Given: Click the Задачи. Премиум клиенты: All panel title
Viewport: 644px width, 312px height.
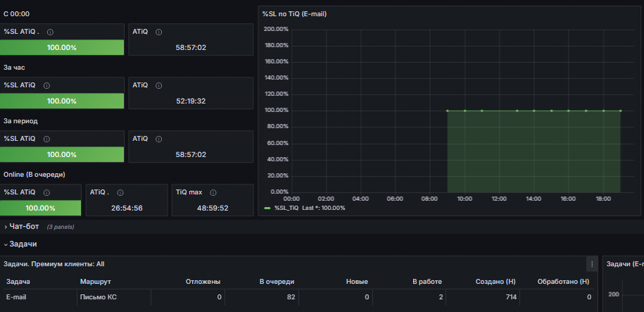Looking at the screenshot, I should [53, 264].
